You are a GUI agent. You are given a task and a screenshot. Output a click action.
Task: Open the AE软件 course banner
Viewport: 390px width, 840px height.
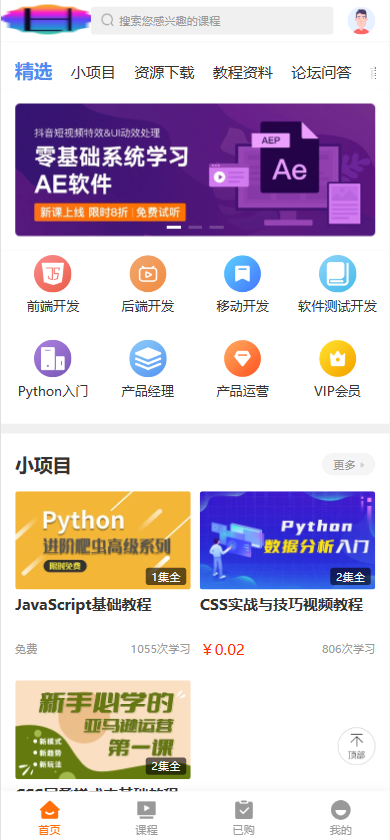click(x=195, y=170)
